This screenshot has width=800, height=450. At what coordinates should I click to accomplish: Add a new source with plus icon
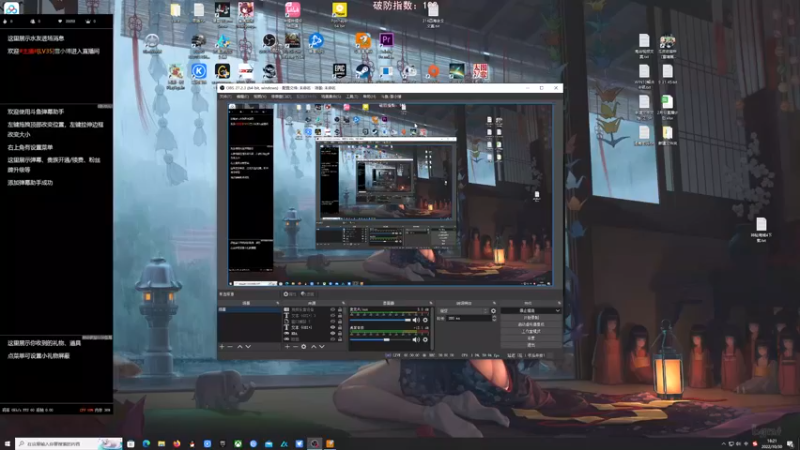pyautogui.click(x=287, y=346)
